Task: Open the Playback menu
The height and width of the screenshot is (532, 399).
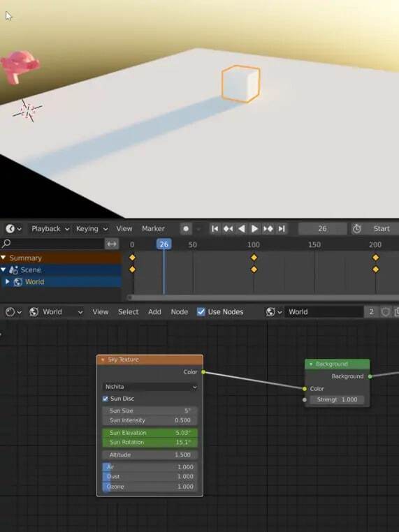Action: [50, 229]
